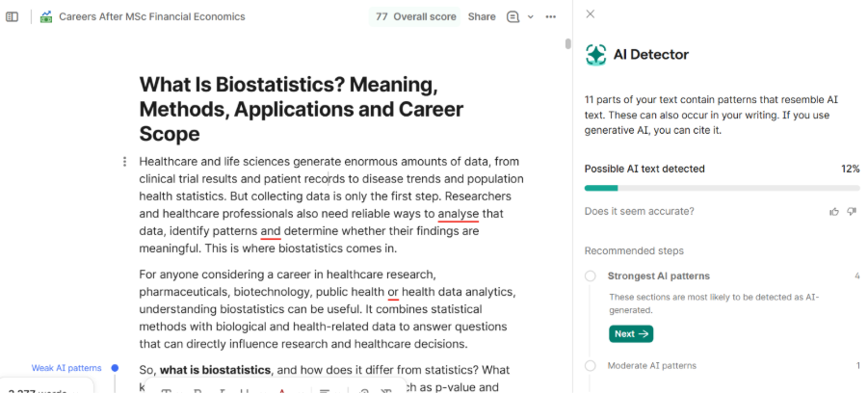Click the Next button
The image size is (868, 393).
click(x=631, y=334)
